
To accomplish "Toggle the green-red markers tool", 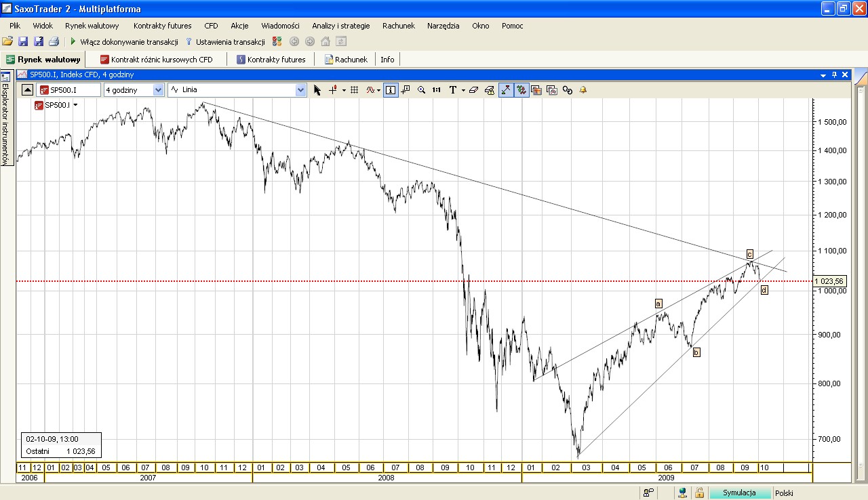I will 521,89.
